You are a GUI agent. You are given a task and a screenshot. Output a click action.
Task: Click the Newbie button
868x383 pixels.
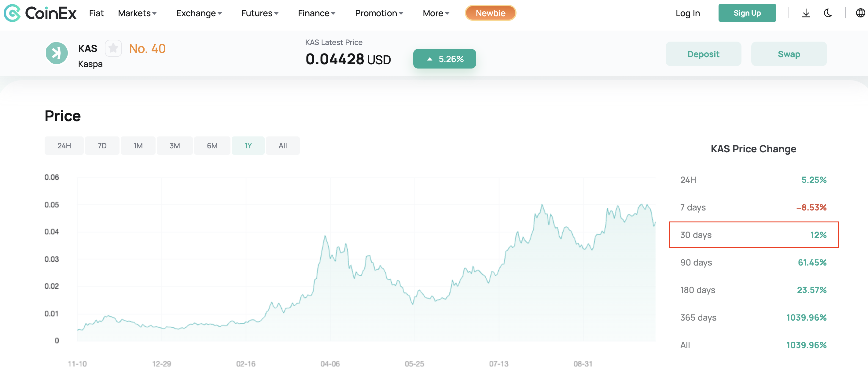coord(490,13)
